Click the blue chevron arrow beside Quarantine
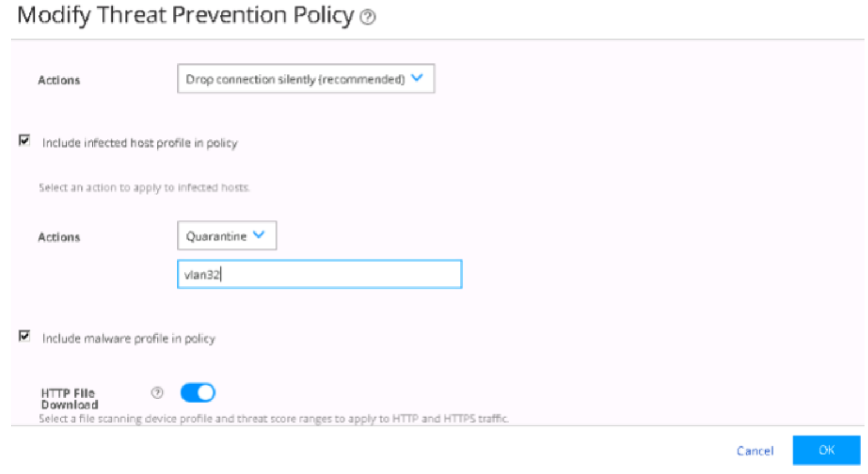 tap(259, 235)
